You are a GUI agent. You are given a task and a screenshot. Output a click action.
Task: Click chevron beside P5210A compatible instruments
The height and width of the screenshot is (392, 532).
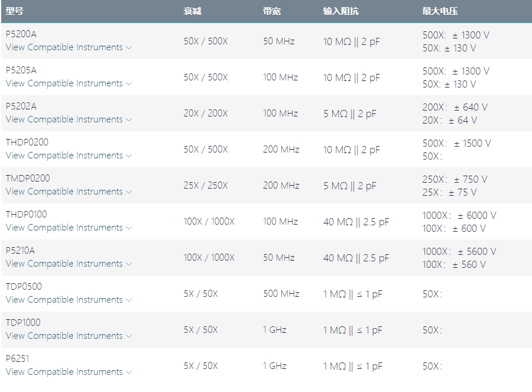[x=129, y=264]
